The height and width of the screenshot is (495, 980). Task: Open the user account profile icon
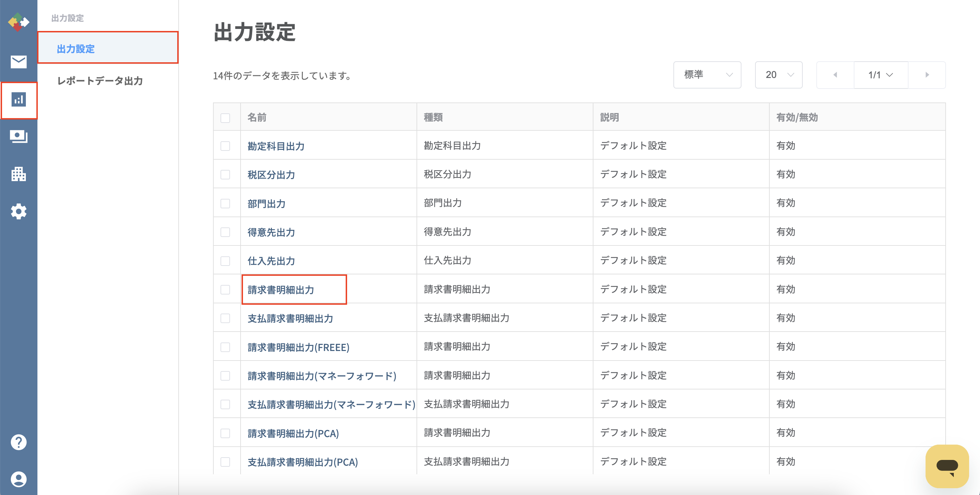pos(18,479)
